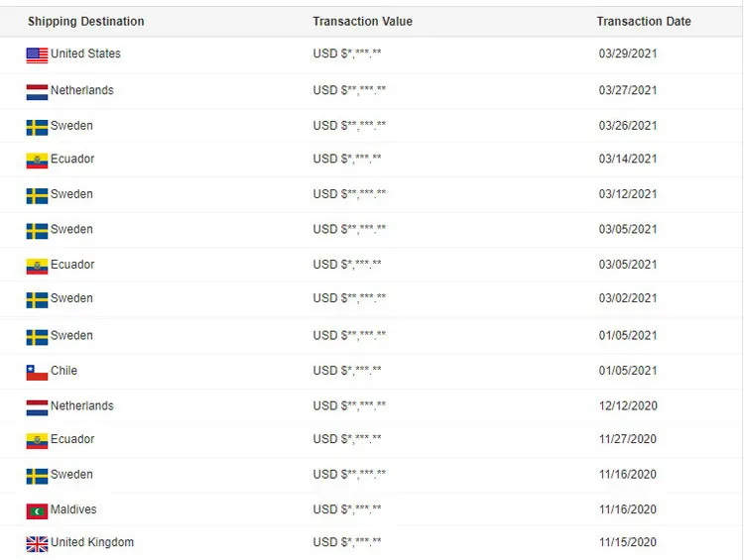Sort by the Shipping Destination column header

point(86,22)
